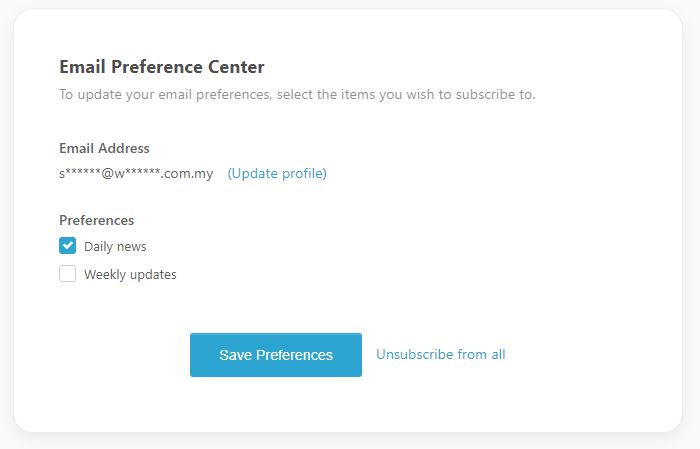Save your current email preferences
The image size is (700, 449).
click(x=276, y=355)
